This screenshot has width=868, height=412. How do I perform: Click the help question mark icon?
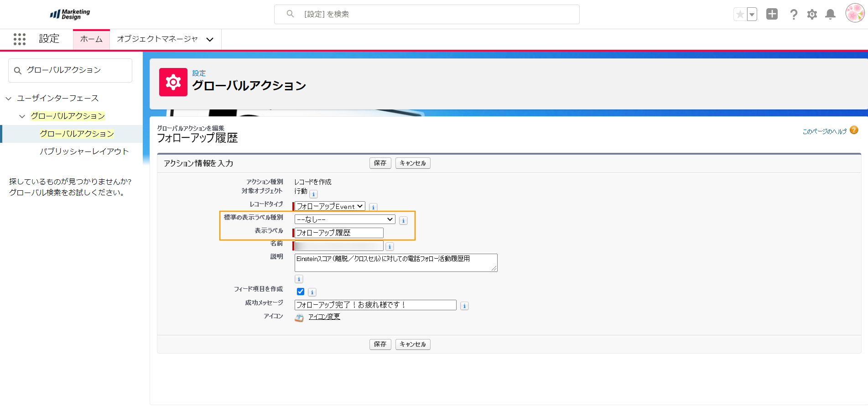[x=794, y=15]
